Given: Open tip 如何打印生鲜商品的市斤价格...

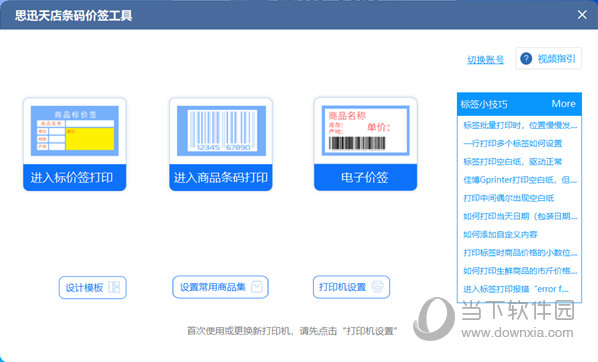Looking at the screenshot, I should (520, 271).
